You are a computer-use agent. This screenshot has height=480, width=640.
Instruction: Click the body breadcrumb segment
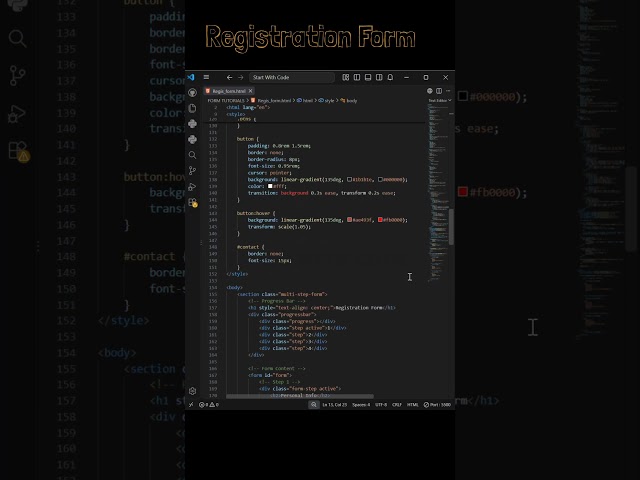pyautogui.click(x=351, y=100)
